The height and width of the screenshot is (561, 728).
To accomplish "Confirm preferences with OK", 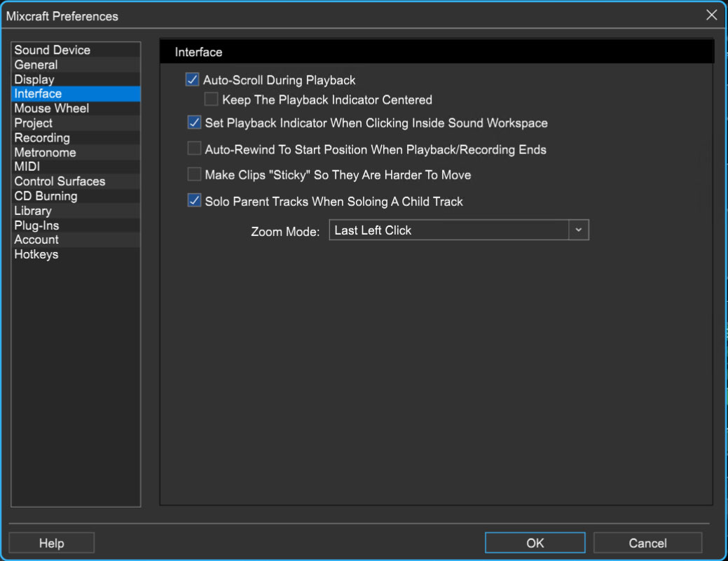I will pyautogui.click(x=535, y=543).
